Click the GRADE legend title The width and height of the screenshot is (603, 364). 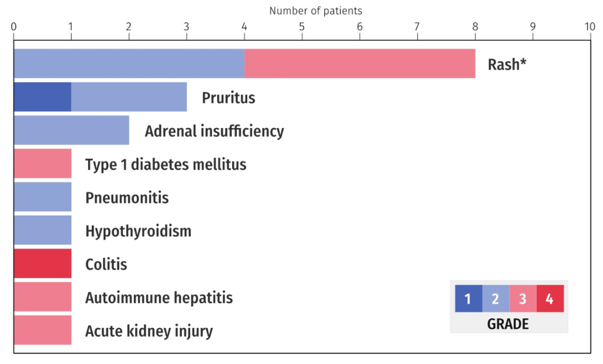coord(508,324)
